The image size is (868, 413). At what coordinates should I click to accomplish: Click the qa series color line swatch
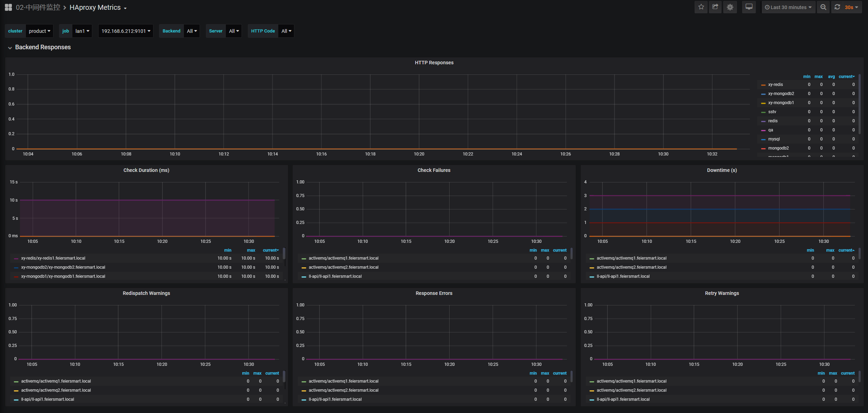(x=763, y=130)
